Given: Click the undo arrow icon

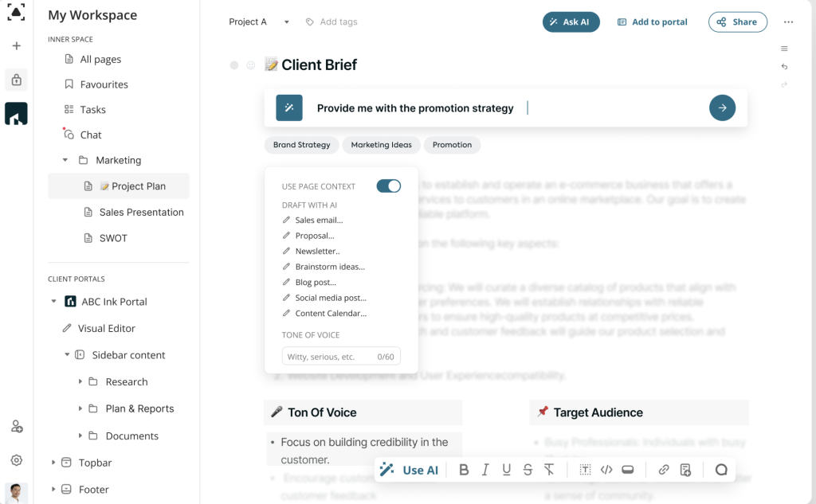Looking at the screenshot, I should (x=784, y=67).
